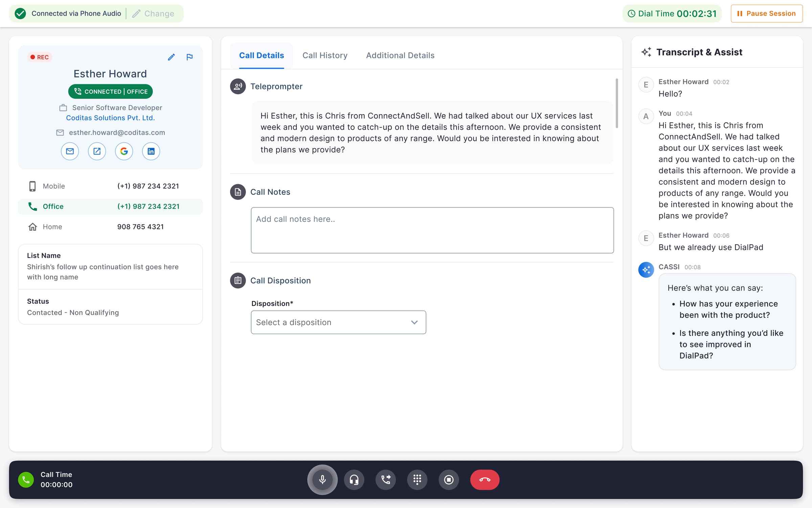Click transcript line 'But we already use DialPad'
This screenshot has width=812, height=508.
tap(711, 247)
